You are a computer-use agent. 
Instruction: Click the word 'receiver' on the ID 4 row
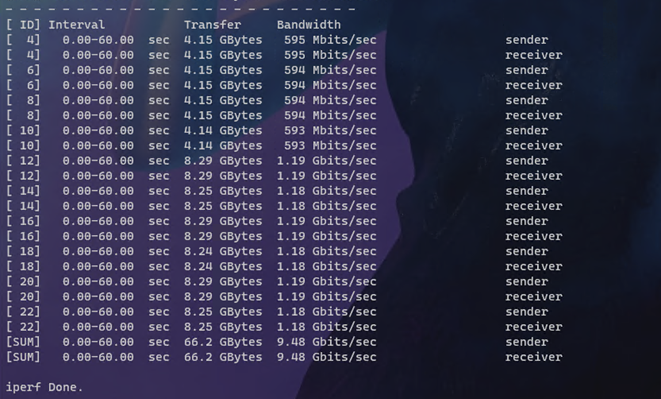point(534,55)
